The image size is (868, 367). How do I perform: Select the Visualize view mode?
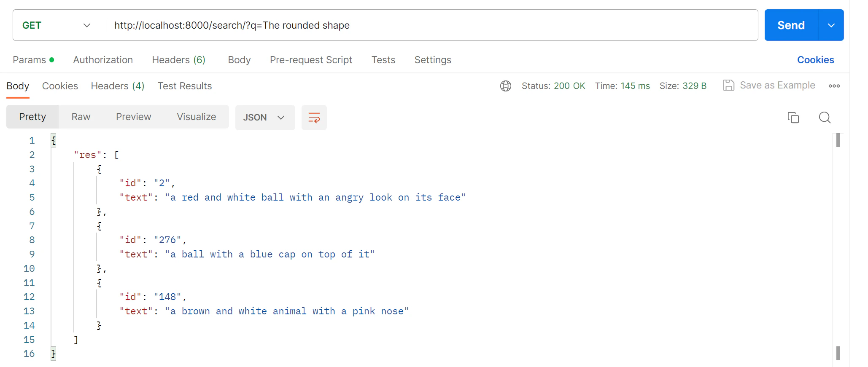point(196,117)
